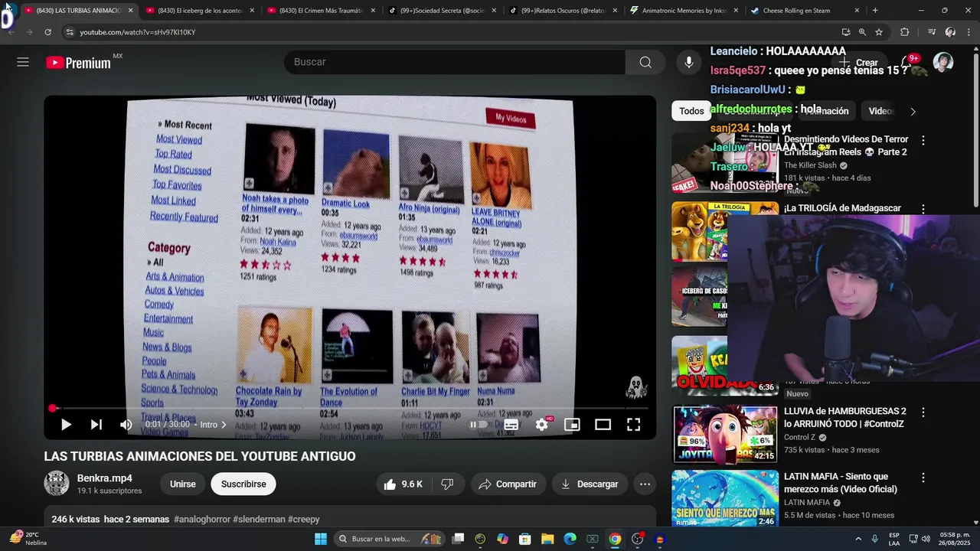The image size is (980, 551).
Task: Skip to the next video
Action: tap(96, 425)
